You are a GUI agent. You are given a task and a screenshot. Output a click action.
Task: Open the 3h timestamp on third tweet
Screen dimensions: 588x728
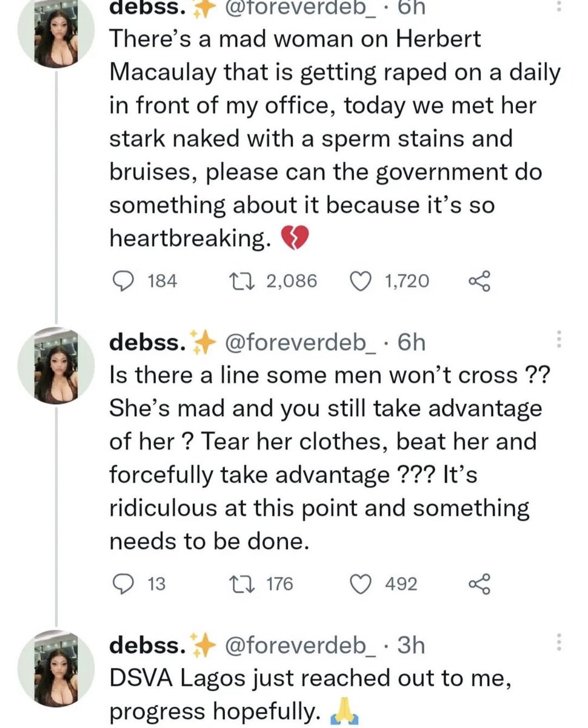[410, 645]
